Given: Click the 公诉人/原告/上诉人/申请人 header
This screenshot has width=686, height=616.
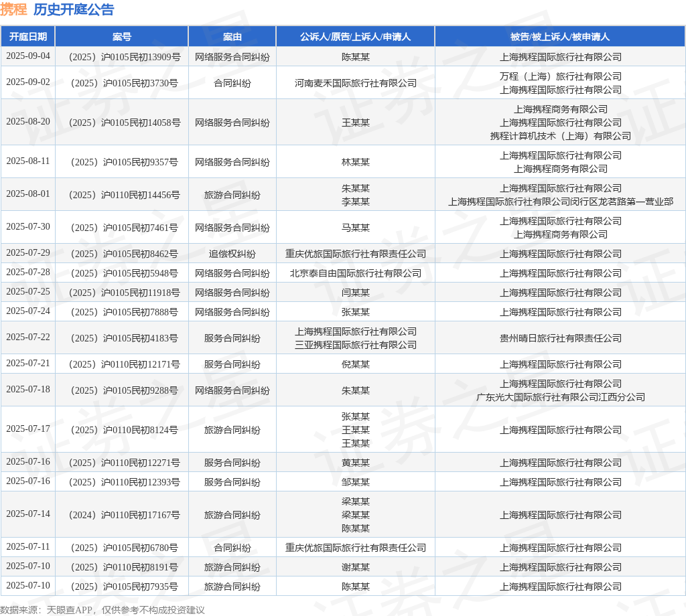Looking at the screenshot, I should [355, 37].
